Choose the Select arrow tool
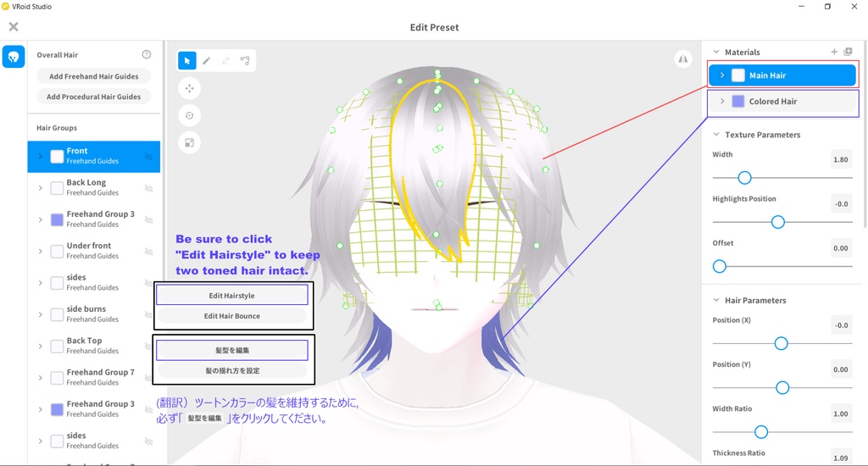Viewport: 868px width, 466px height. [x=187, y=61]
